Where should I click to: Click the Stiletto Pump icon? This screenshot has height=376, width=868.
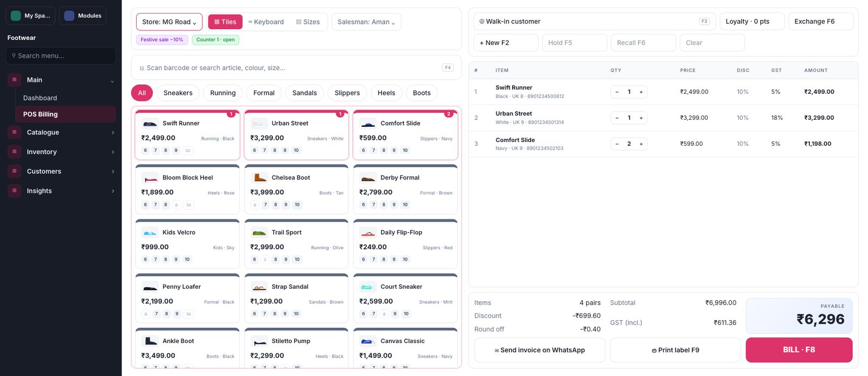tap(259, 341)
